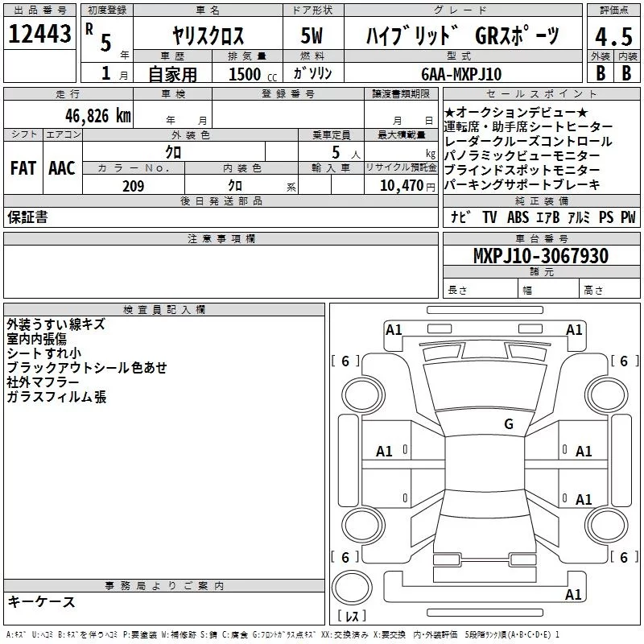
Task: Select model code 6AA-MXPJ10
Action: click(461, 74)
